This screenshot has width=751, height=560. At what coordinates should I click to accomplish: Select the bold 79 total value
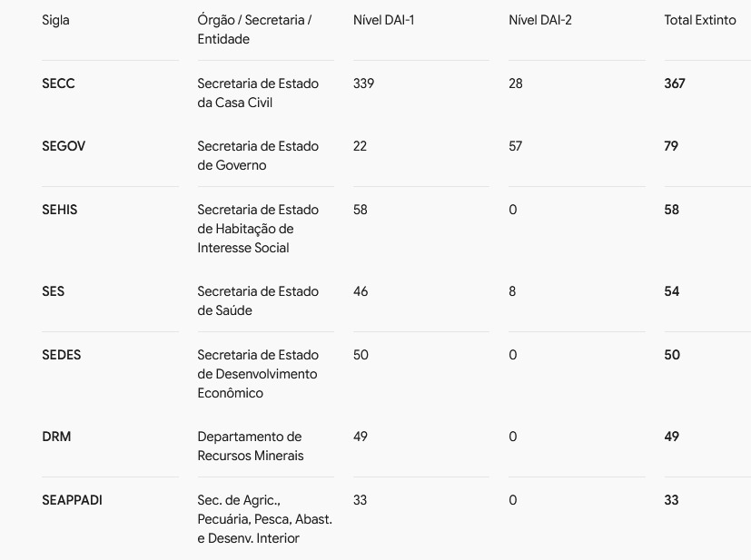pos(671,146)
